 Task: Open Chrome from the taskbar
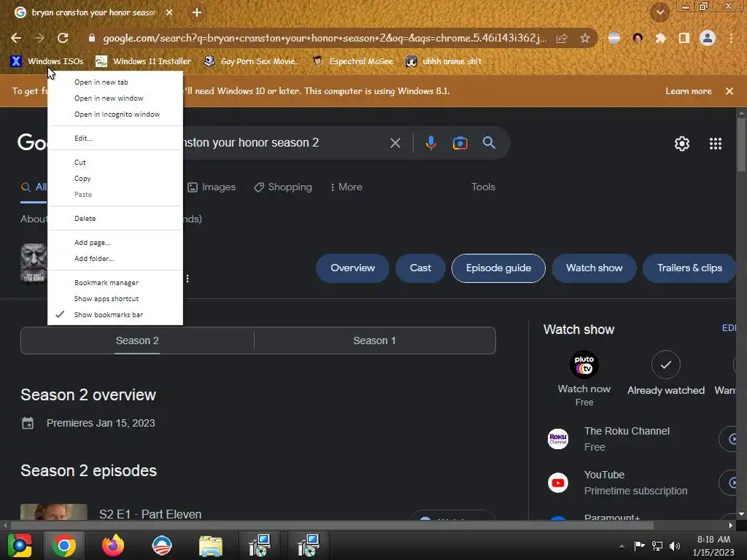pos(64,545)
